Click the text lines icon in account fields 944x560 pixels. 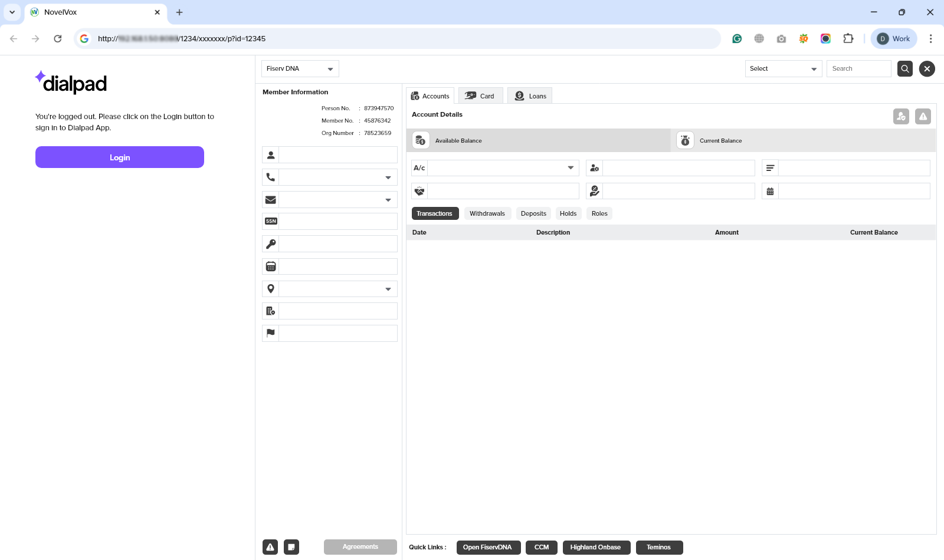(x=771, y=168)
